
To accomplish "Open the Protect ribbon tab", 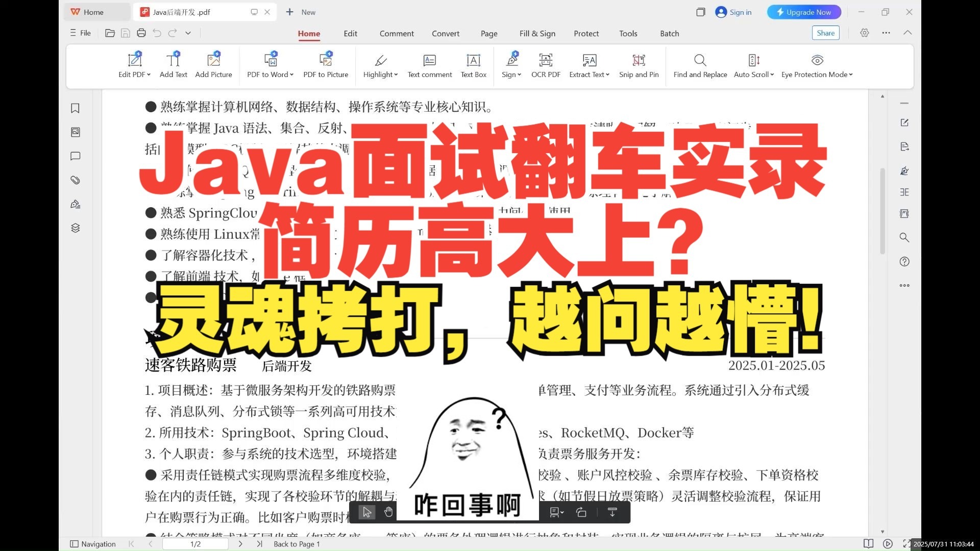I will [x=586, y=34].
